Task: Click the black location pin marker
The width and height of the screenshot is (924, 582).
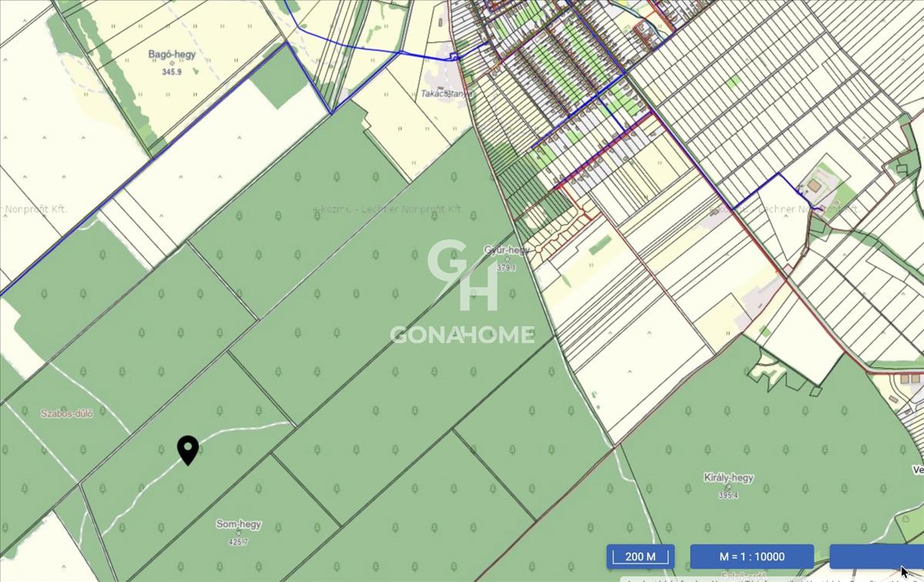Action: pos(188,450)
